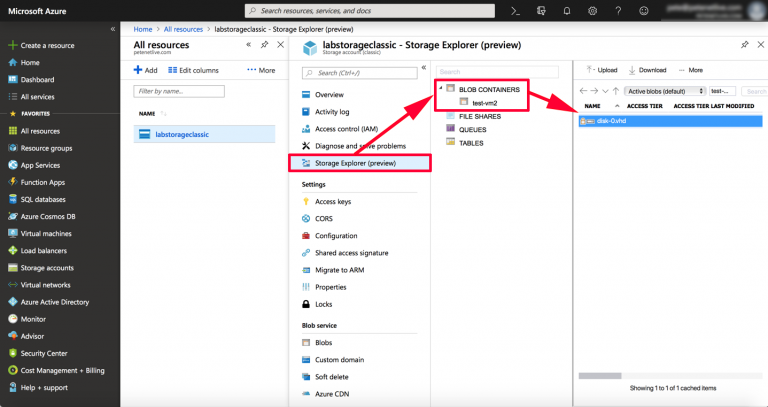Viewport: 768px width, 407px height.
Task: Click App Services icon in sidebar
Action: (13, 165)
